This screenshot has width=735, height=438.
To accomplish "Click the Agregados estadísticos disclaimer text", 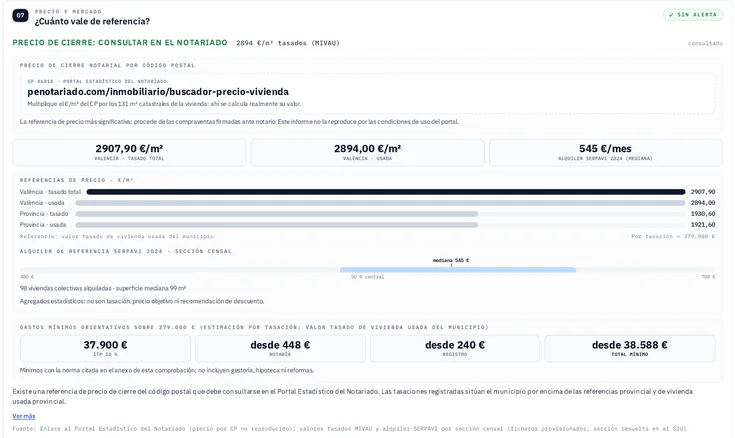I will click(142, 301).
